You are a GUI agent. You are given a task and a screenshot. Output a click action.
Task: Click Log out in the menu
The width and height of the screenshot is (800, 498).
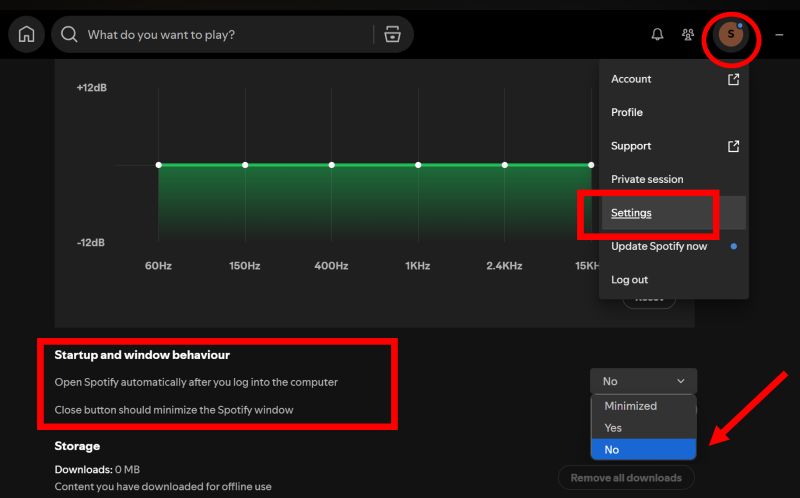[629, 280]
